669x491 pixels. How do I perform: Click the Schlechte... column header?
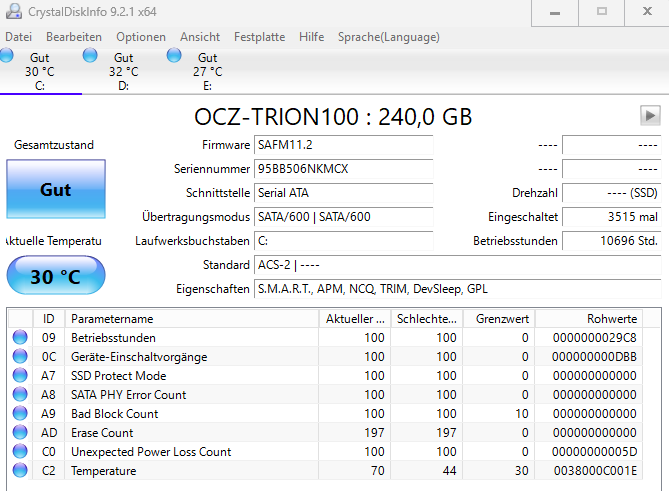(x=427, y=319)
